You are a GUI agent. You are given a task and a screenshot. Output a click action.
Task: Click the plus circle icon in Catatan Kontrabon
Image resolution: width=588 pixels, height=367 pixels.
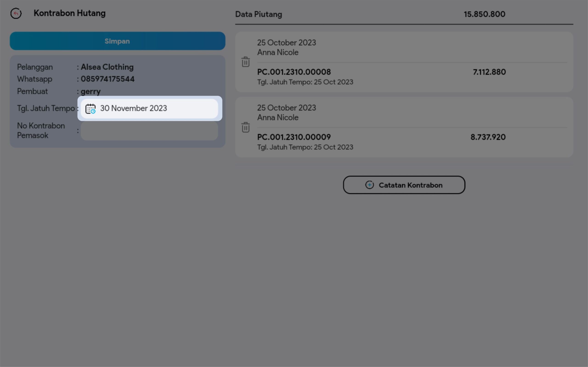point(369,185)
